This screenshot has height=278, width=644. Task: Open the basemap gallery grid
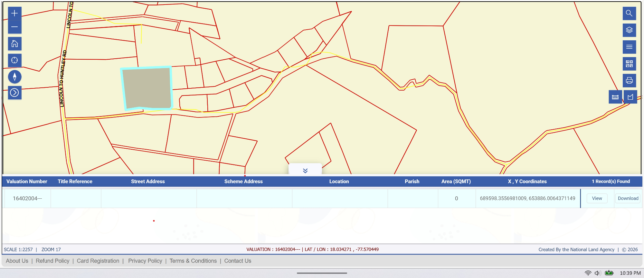[x=629, y=64]
